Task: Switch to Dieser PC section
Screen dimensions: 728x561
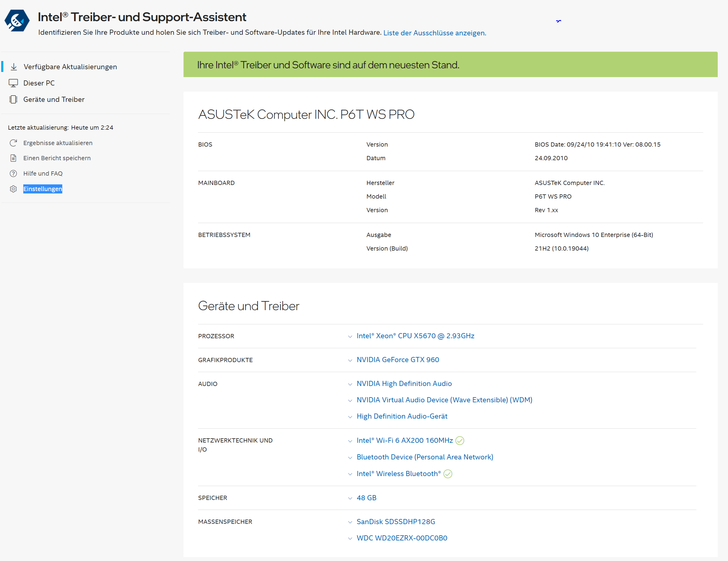Action: pyautogui.click(x=39, y=83)
